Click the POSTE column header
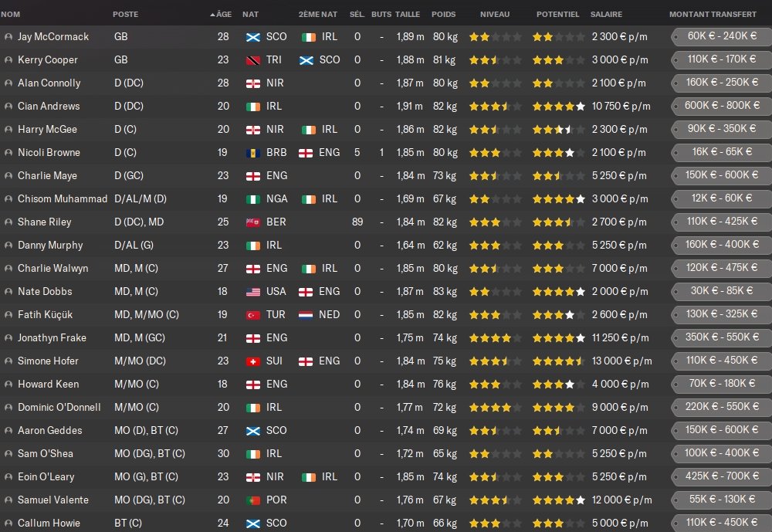Image resolution: width=772 pixels, height=532 pixels. (126, 14)
